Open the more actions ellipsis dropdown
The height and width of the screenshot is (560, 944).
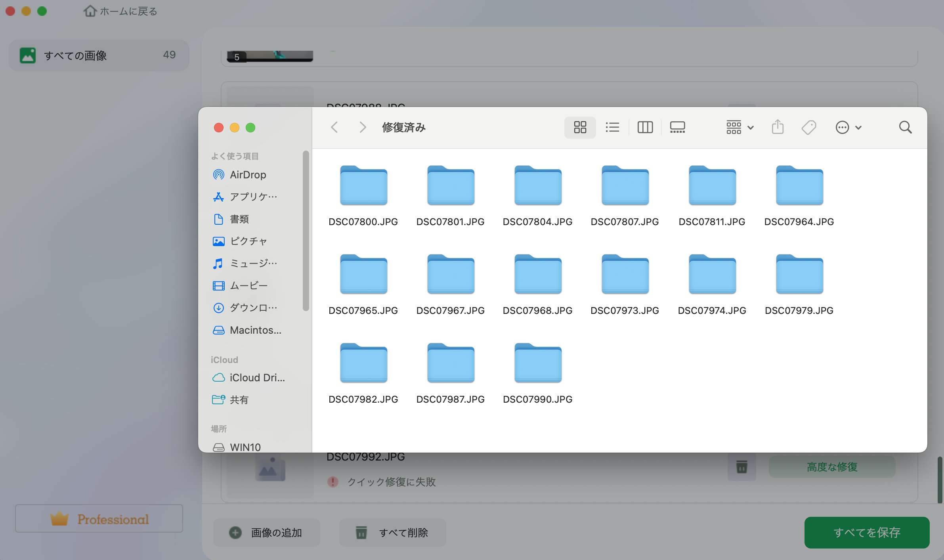coord(848,127)
